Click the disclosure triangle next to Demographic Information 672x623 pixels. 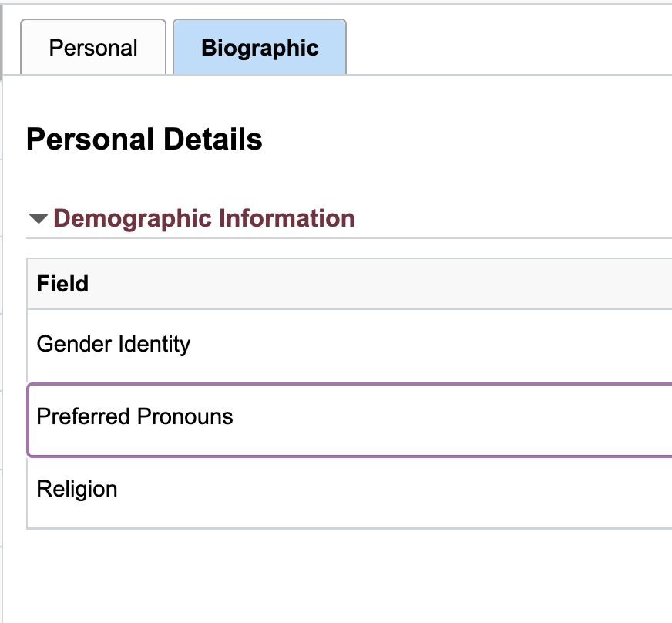[36, 218]
